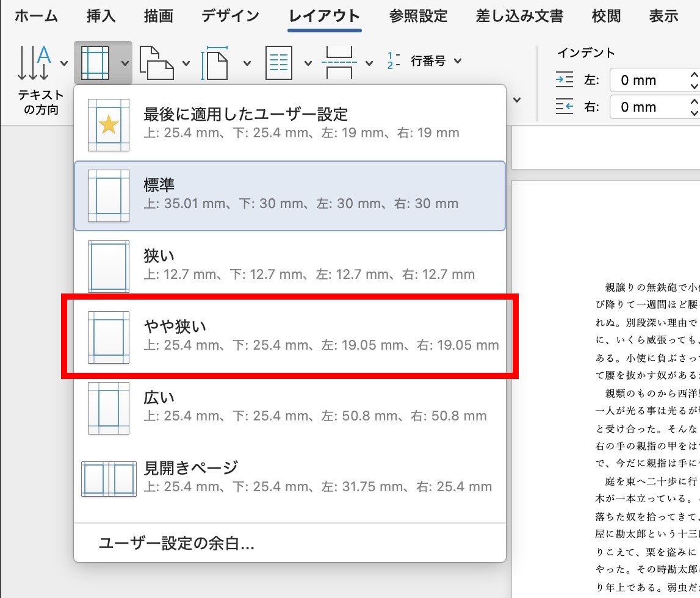Click the 狭い margin thumbnail icon
This screenshot has width=700, height=598.
click(109, 267)
